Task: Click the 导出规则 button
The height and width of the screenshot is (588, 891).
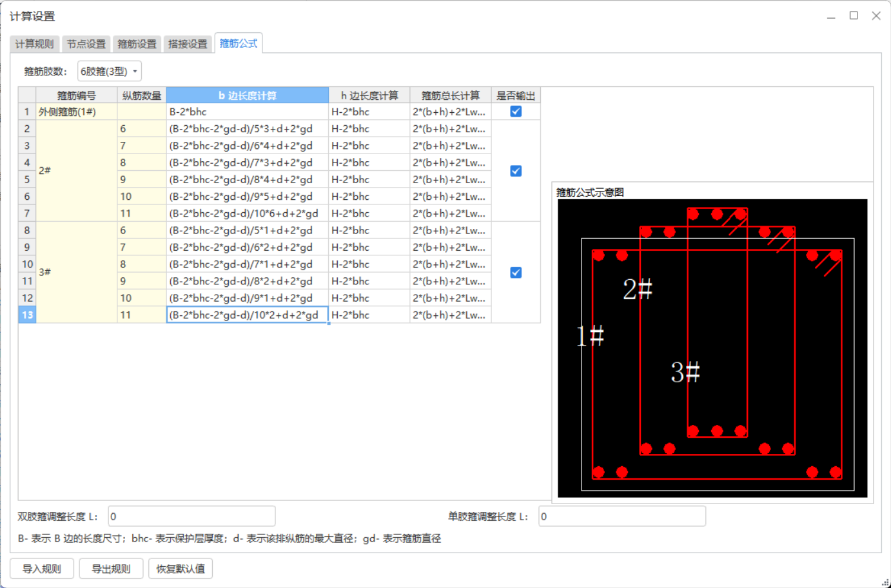Action: [111, 569]
